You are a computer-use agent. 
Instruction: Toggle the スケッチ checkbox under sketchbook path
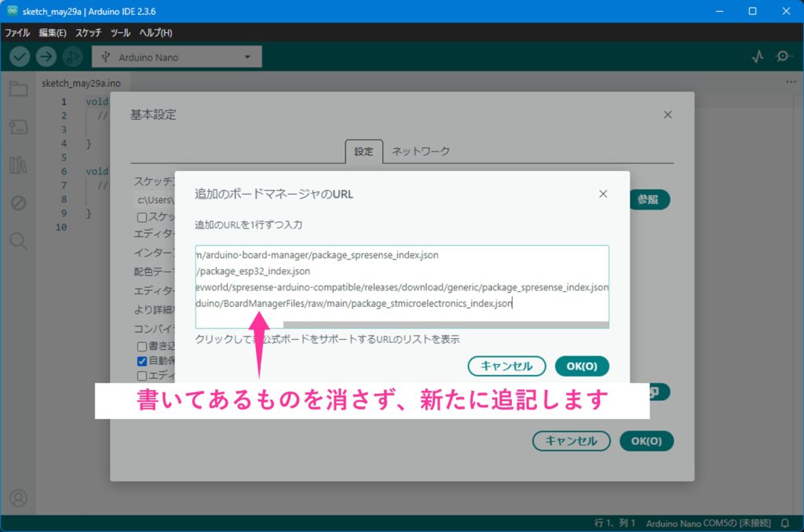click(x=142, y=217)
